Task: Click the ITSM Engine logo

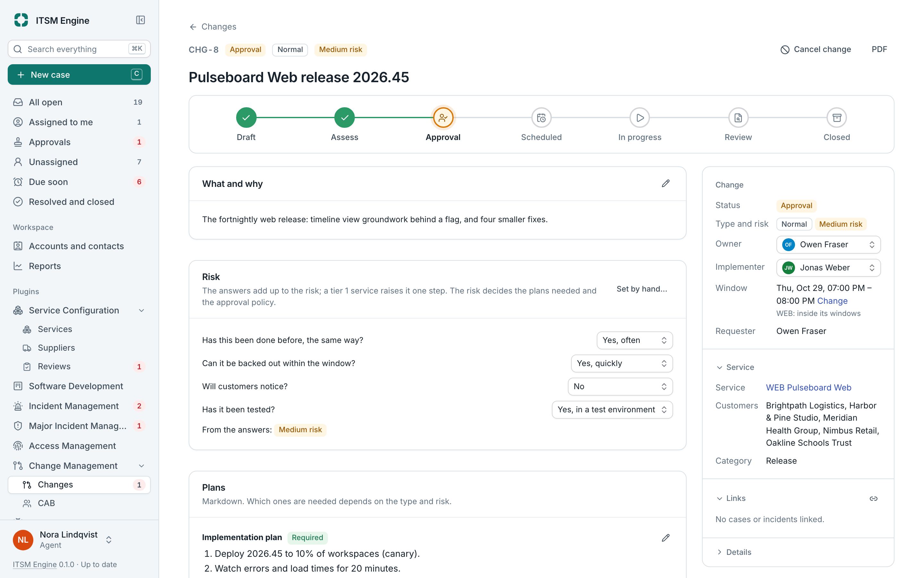Action: tap(21, 20)
